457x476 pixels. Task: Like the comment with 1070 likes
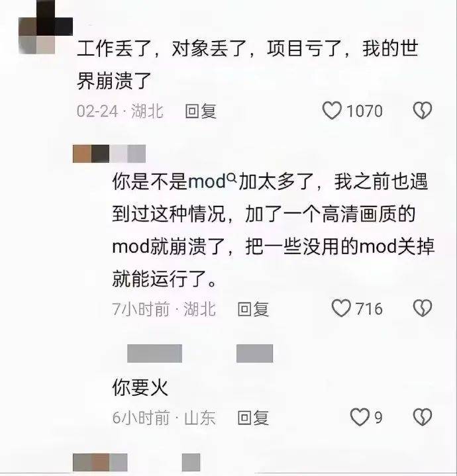pos(332,111)
